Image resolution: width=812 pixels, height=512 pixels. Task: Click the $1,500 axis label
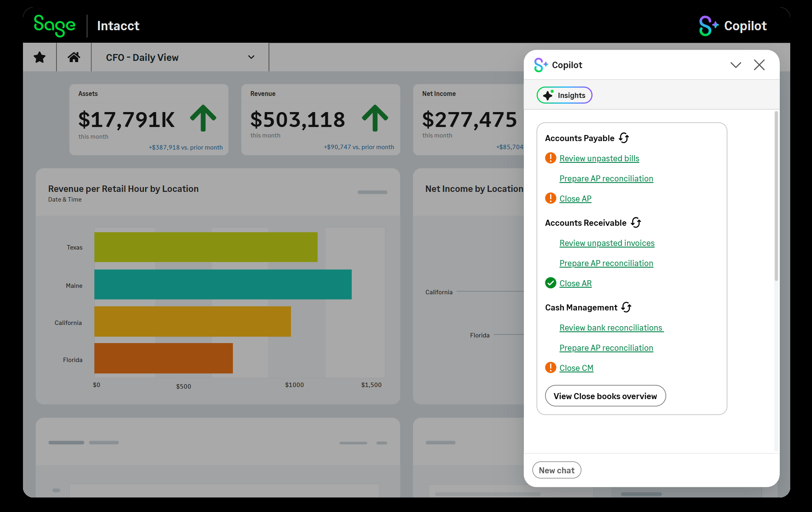(371, 385)
